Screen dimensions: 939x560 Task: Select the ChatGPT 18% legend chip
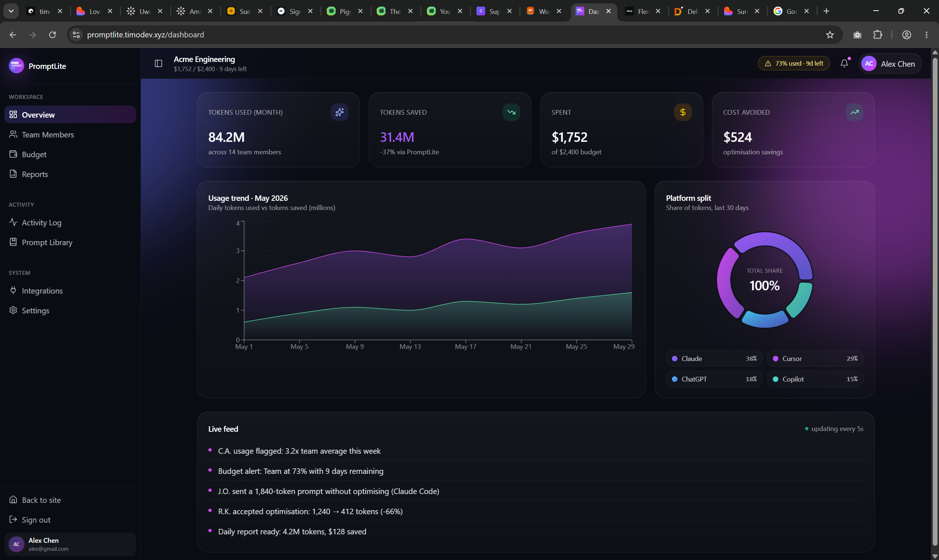[x=714, y=379]
